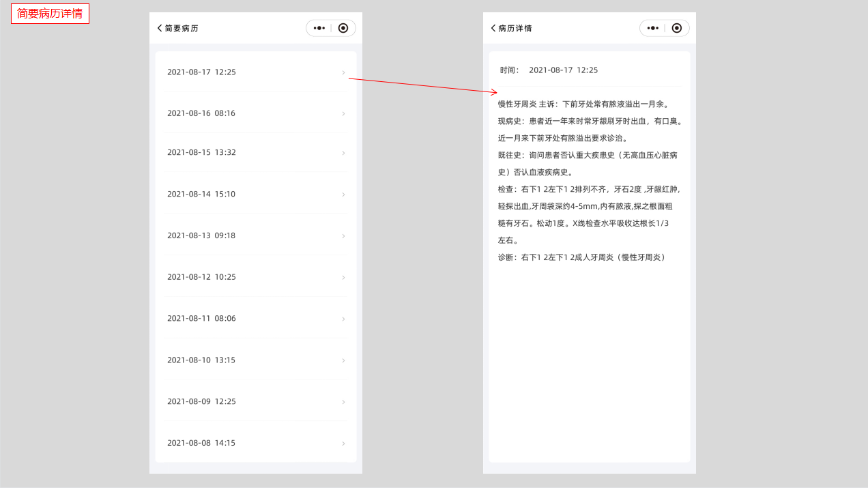Expand the 2021-08-16 08:16 record arrow

click(343, 113)
